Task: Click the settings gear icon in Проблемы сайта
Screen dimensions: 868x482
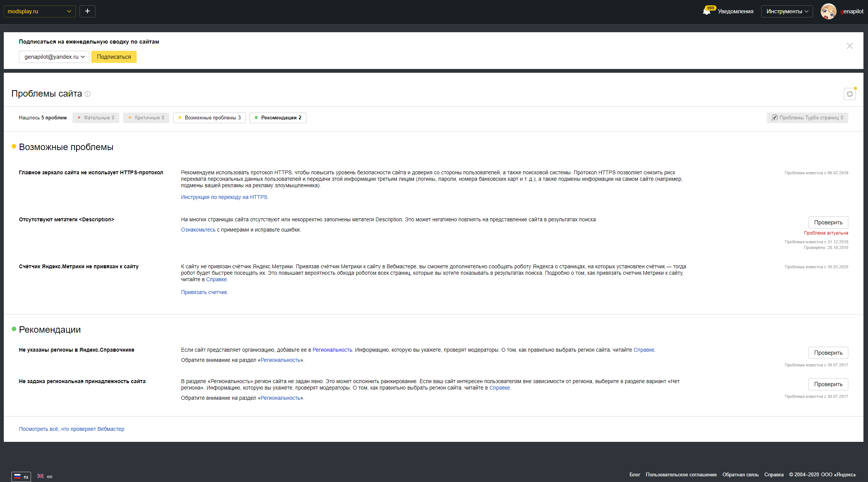Action: [x=849, y=94]
